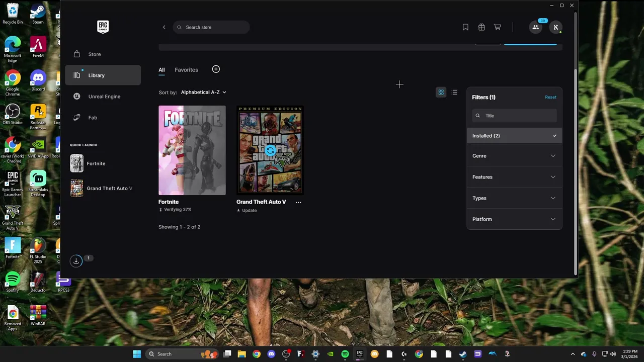Switch to the All tab
Image resolution: width=644 pixels, height=362 pixels.
click(x=162, y=70)
